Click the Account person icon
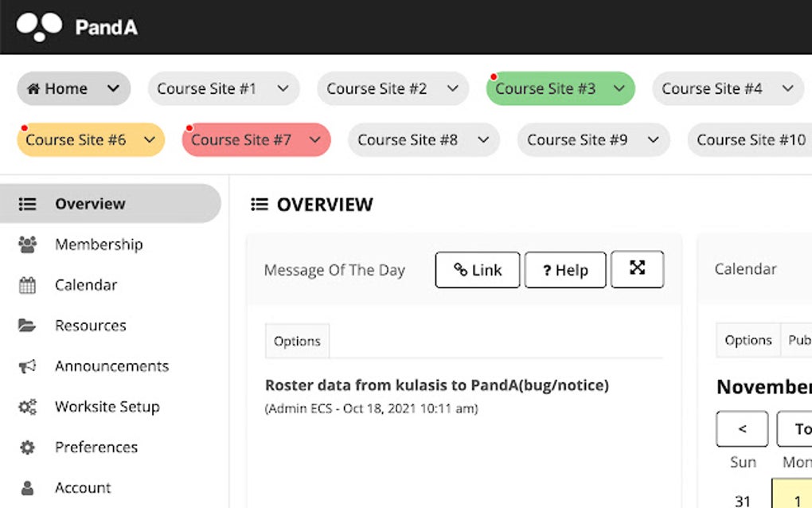This screenshot has height=508, width=812. [28, 488]
